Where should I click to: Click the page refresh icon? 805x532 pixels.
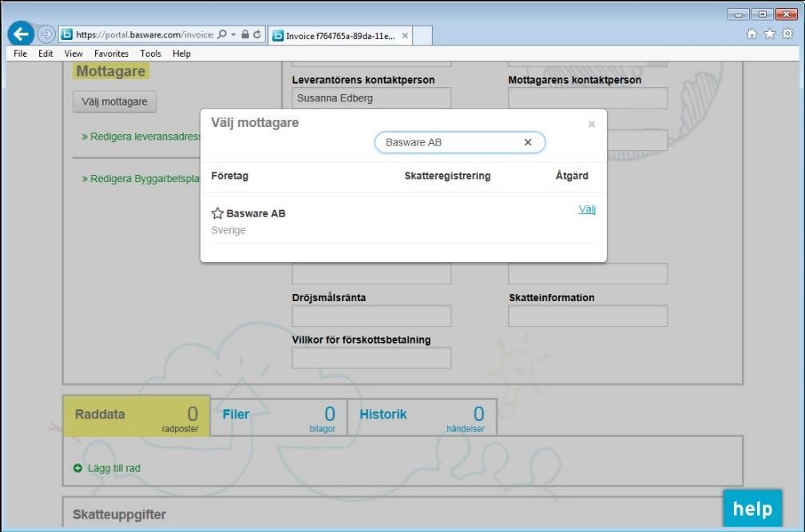[257, 34]
